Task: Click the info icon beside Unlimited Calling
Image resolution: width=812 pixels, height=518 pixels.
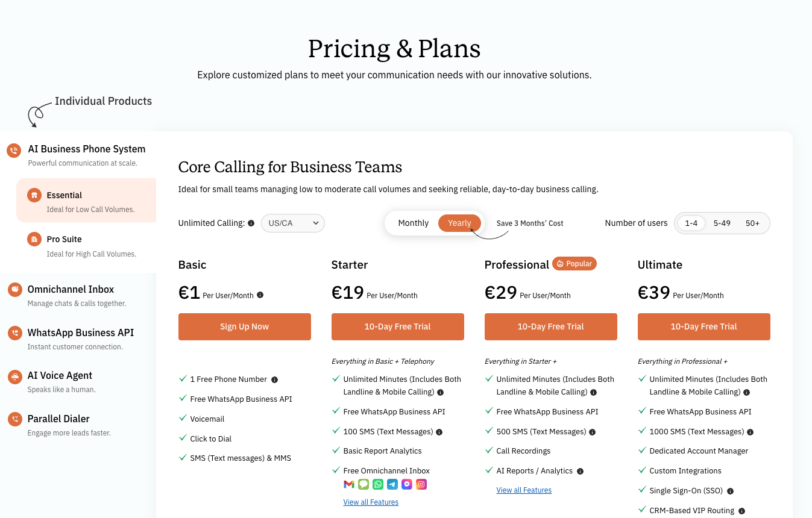Action: 251,223
